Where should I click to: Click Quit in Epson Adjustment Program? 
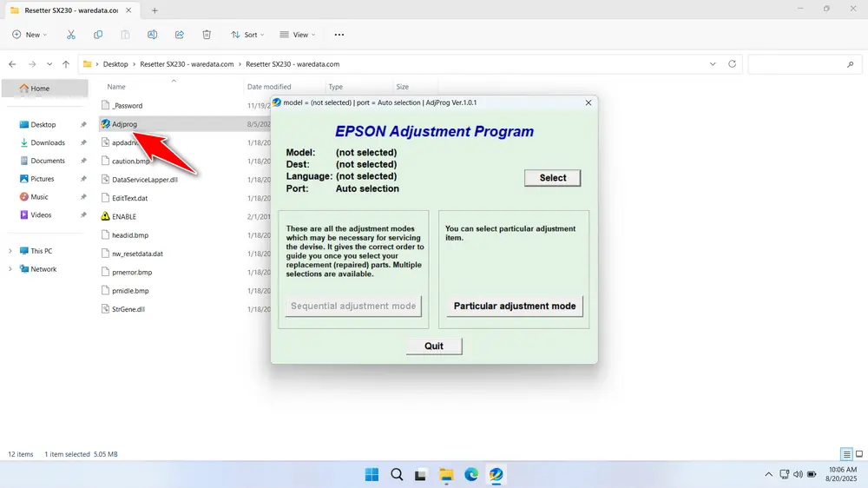434,346
